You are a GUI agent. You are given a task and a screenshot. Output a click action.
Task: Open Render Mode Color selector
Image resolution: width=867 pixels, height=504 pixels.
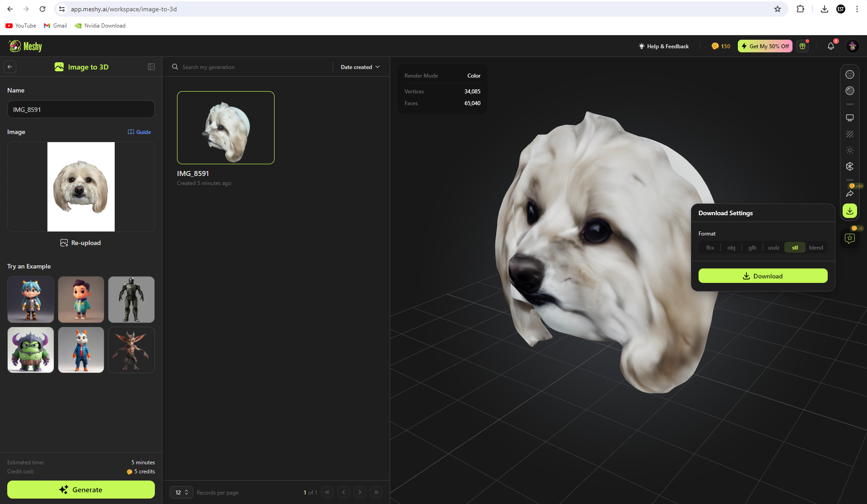[442, 76]
